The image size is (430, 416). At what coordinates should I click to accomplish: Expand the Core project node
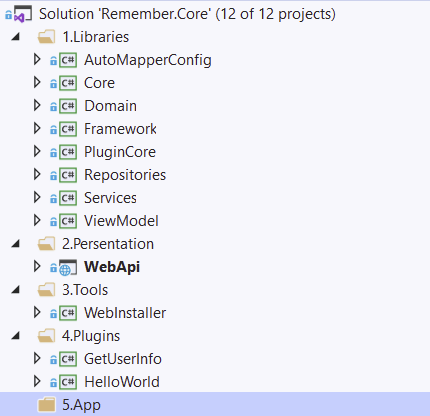(37, 83)
